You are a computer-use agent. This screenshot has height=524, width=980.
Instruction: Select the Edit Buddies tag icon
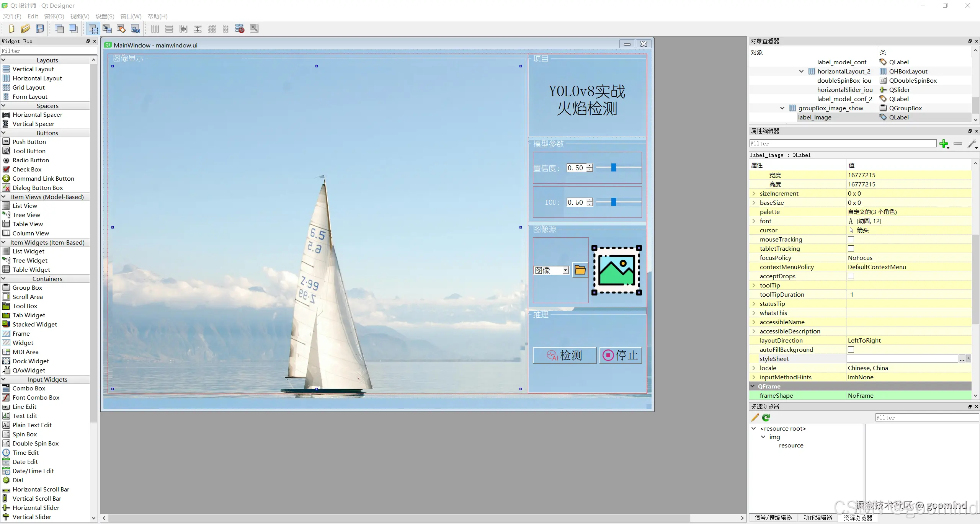(121, 29)
